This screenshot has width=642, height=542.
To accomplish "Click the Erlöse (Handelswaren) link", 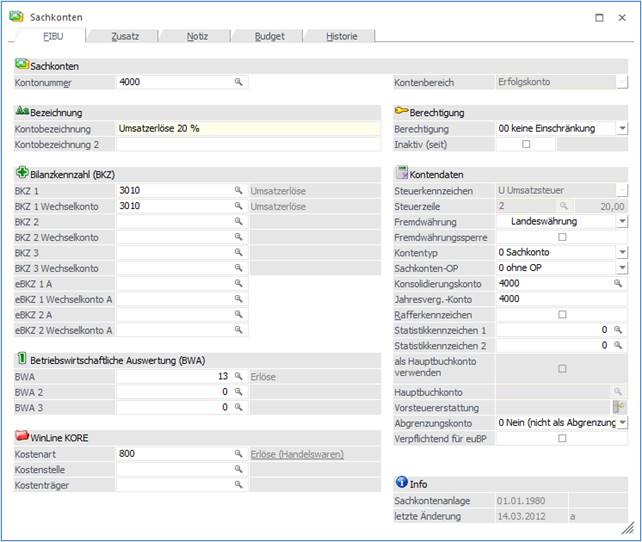I will coord(296,454).
